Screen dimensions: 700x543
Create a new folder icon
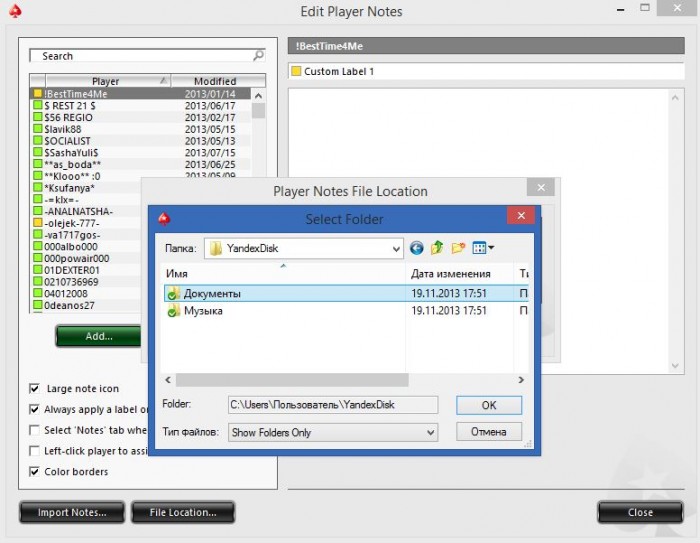point(458,248)
